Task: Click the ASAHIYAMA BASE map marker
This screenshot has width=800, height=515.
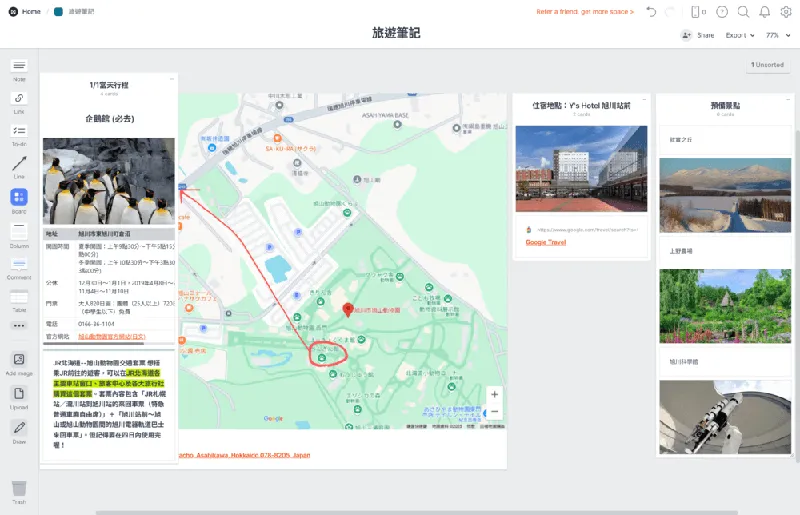Action: tap(397, 124)
